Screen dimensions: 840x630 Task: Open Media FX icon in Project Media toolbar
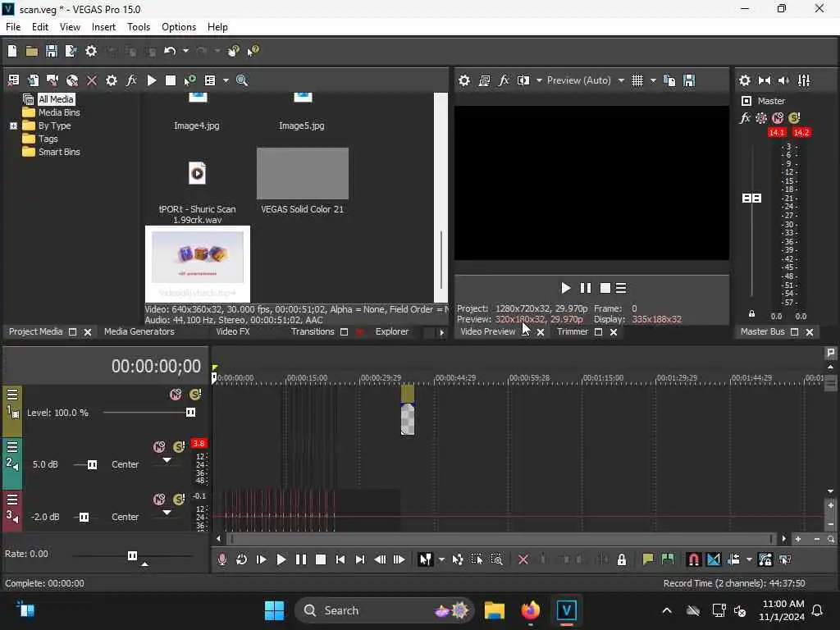click(x=131, y=80)
